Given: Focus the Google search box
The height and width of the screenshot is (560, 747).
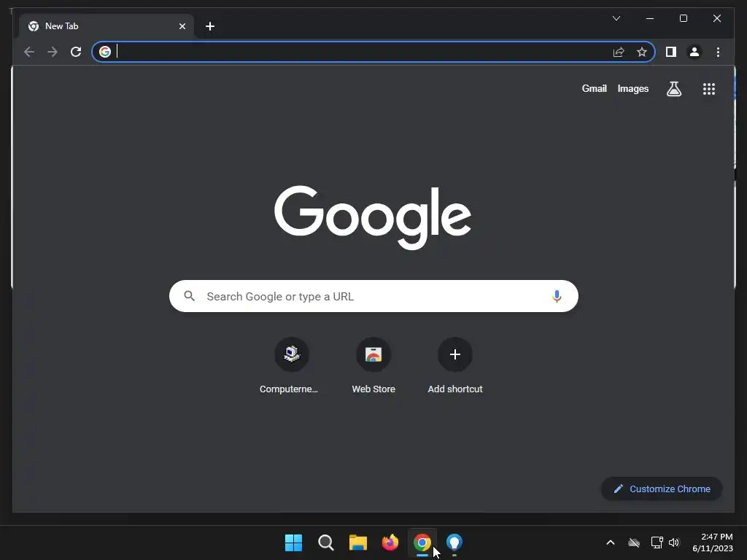Looking at the screenshot, I should click(373, 296).
